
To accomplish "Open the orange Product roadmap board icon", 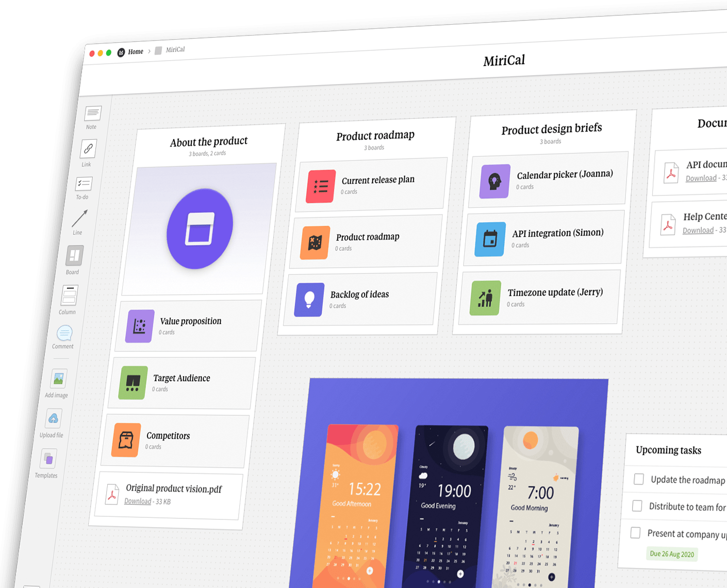I will [315, 242].
